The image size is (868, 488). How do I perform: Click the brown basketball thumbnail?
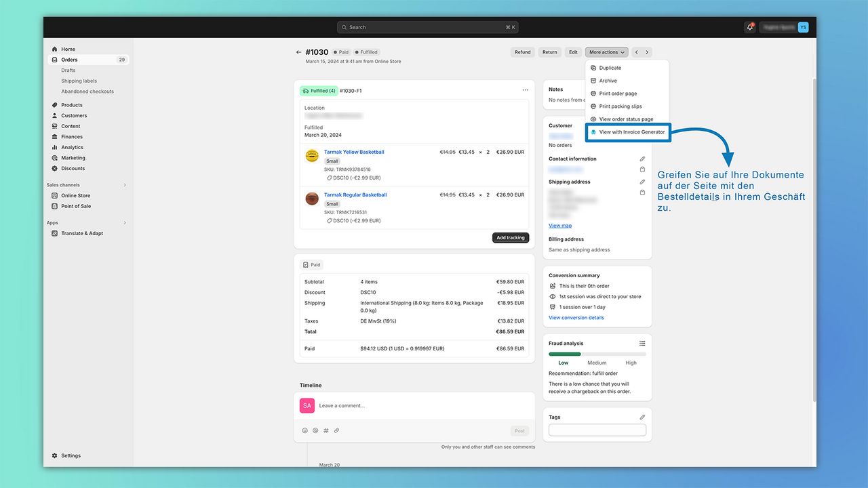pos(312,199)
